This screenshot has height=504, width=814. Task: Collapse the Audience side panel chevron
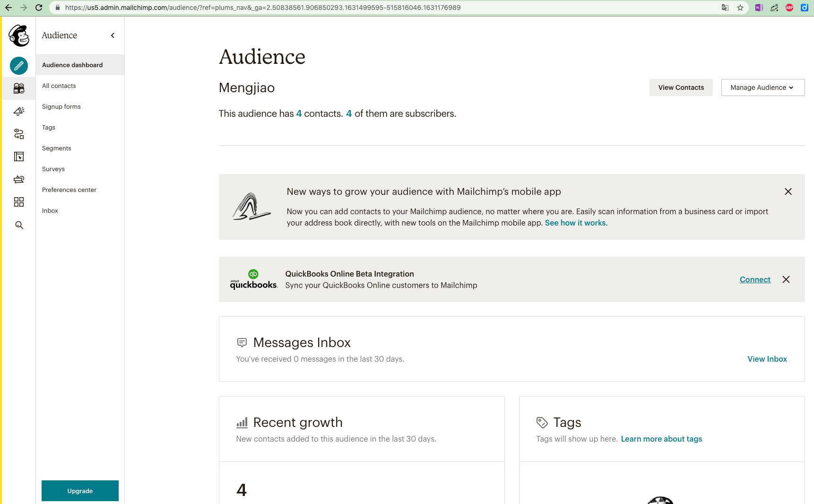(113, 35)
